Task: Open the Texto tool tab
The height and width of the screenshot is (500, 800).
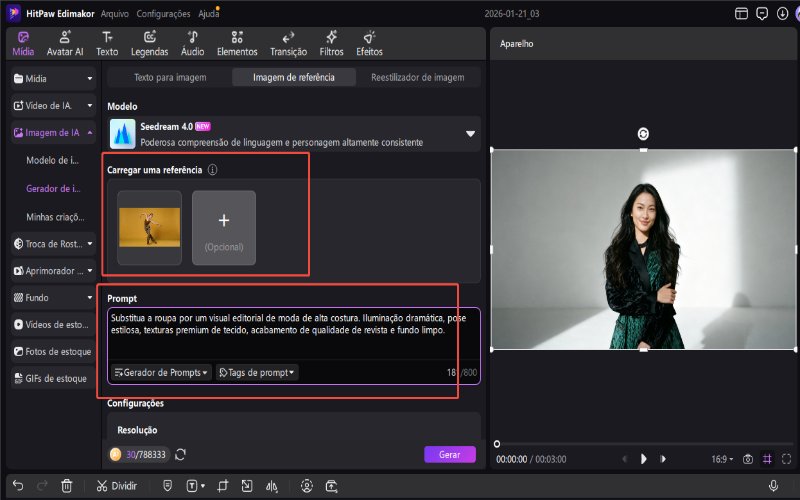Action: coord(107,44)
